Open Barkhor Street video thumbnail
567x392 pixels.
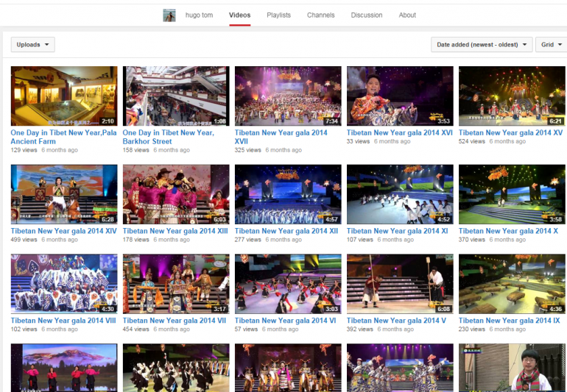[176, 96]
